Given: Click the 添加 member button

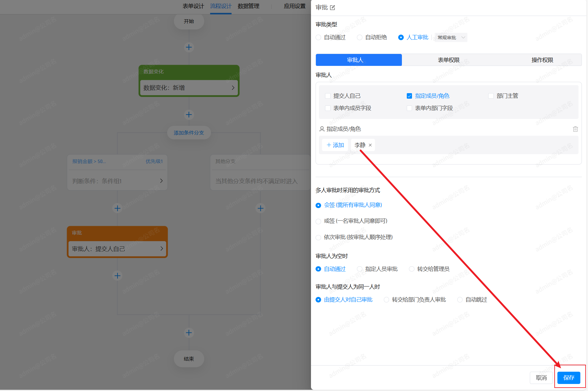Looking at the screenshot, I should coord(335,145).
